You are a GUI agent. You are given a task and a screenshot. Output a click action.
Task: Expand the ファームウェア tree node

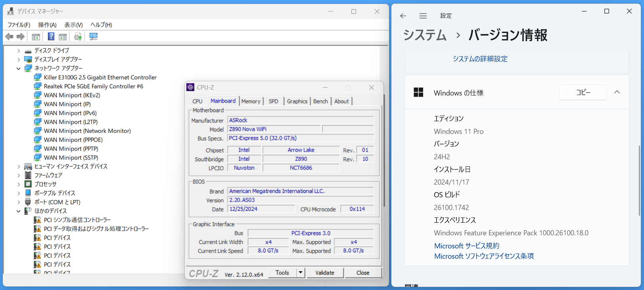(18, 175)
